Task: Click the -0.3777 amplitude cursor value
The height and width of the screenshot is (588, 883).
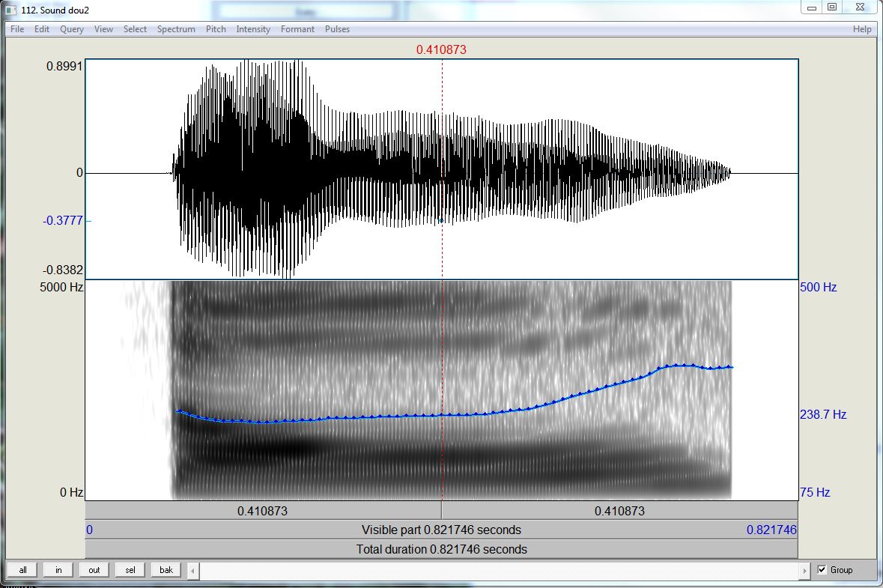Action: click(x=63, y=220)
